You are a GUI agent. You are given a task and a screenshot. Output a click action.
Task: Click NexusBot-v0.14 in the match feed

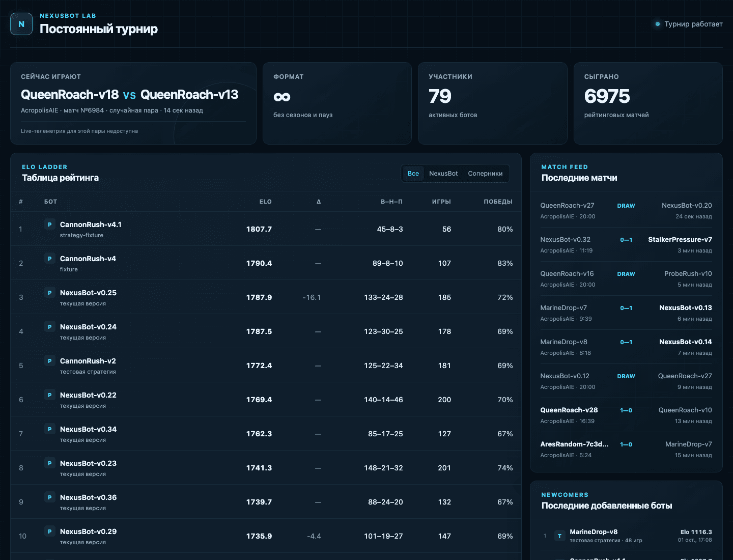tap(686, 342)
